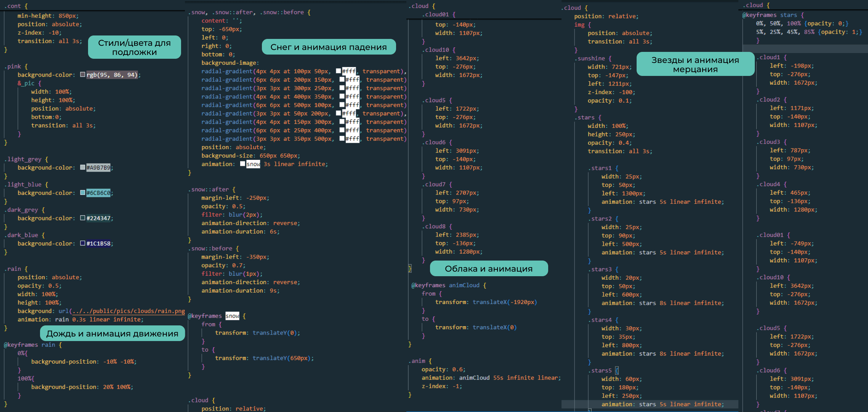The image size is (868, 412).
Task: Click the rgb(95, 86, 94) color swatch
Action: pos(83,74)
